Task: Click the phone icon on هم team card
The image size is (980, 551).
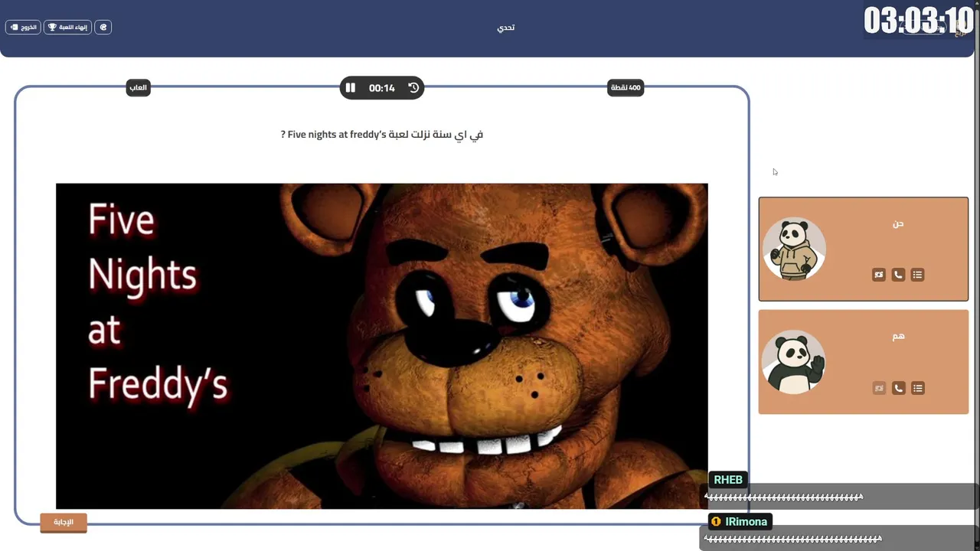Action: coord(898,388)
